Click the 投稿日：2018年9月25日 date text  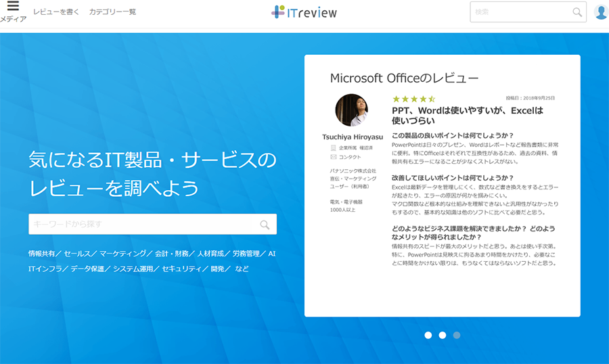pyautogui.click(x=530, y=98)
